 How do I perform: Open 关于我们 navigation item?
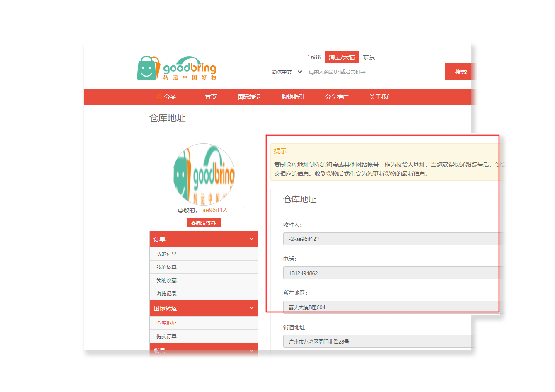[x=381, y=97]
